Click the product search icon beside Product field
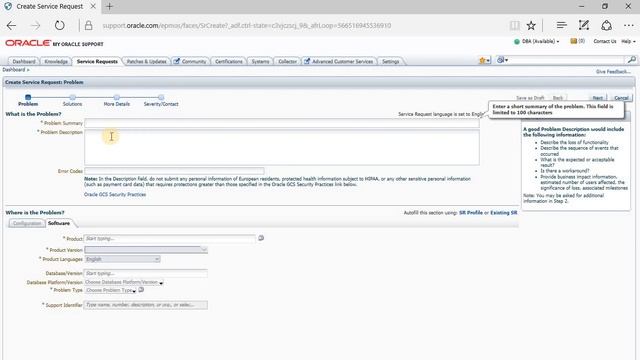640x360 pixels. point(261,238)
